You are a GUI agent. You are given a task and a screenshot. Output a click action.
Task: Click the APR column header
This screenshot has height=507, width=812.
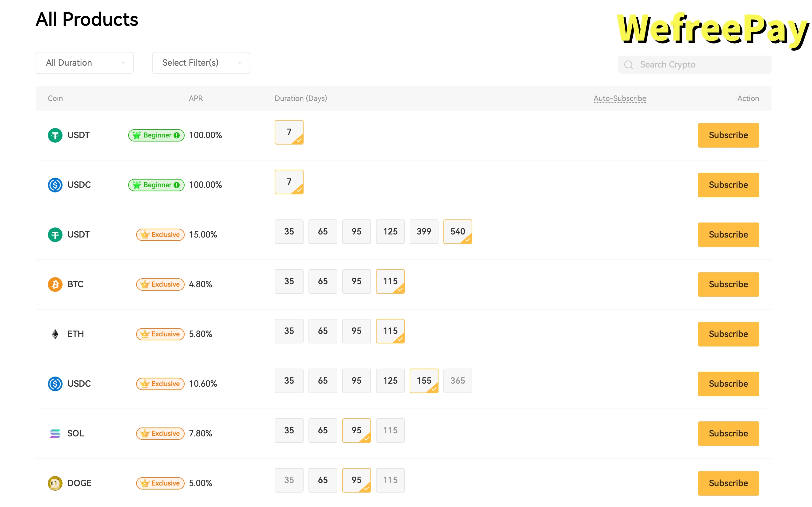click(x=196, y=99)
